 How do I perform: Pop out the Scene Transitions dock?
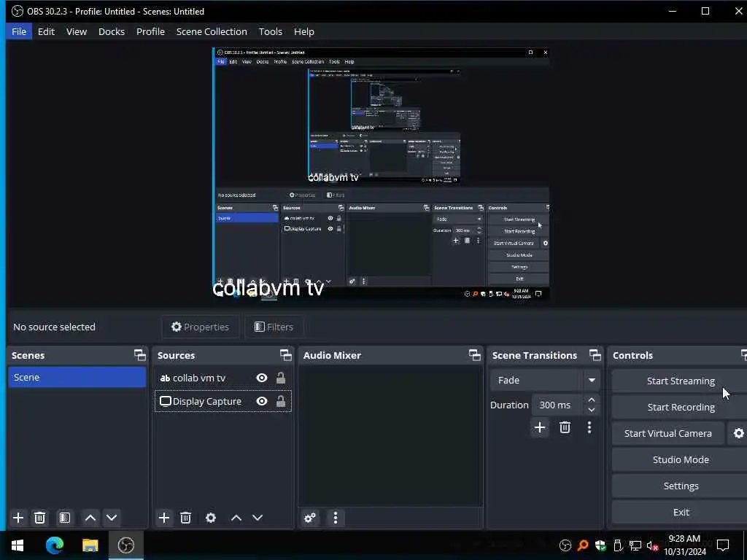point(595,355)
